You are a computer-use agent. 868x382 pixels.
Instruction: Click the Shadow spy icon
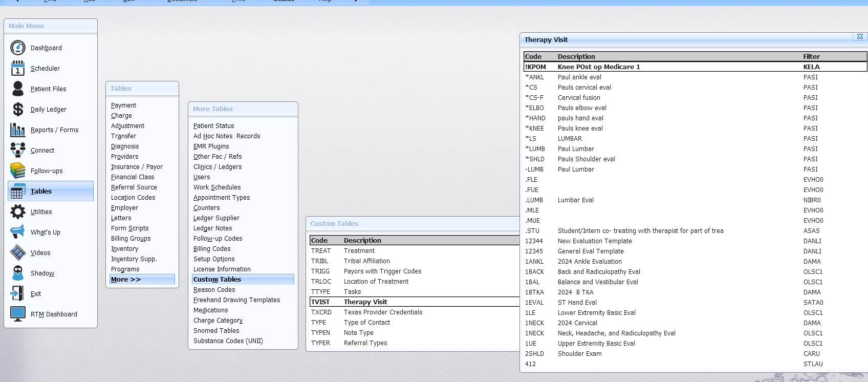coord(18,273)
